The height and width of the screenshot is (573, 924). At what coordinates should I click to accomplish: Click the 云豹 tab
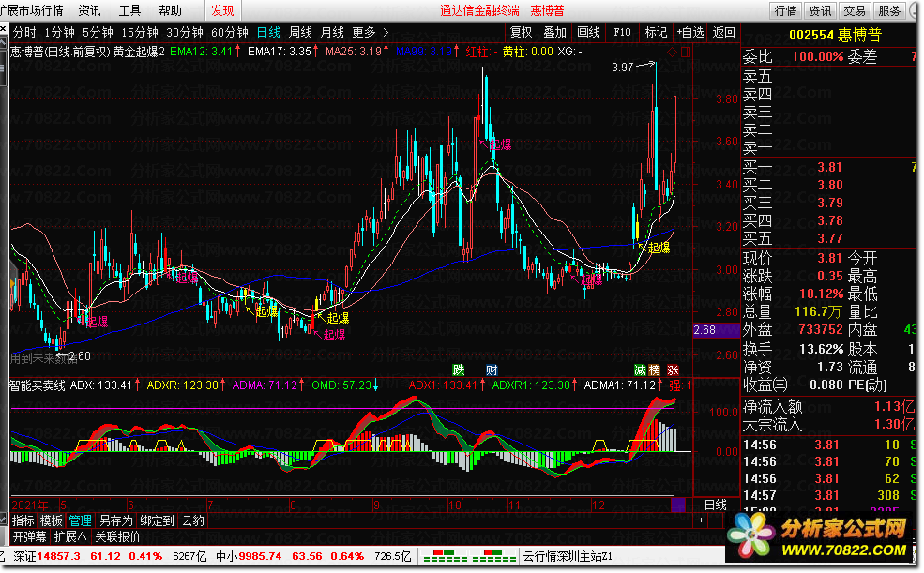(192, 520)
